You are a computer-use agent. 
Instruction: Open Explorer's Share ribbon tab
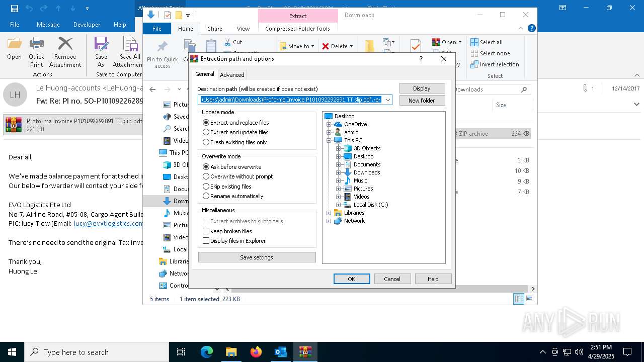(215, 29)
